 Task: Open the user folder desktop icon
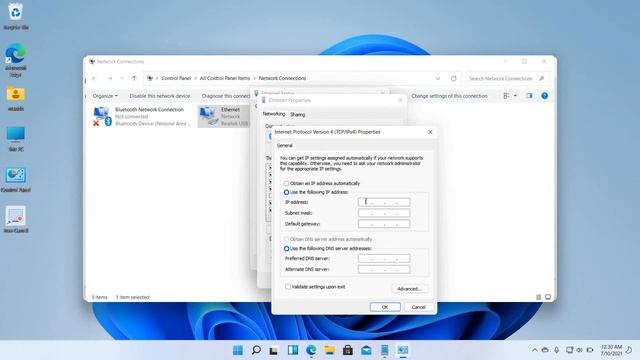(16, 98)
